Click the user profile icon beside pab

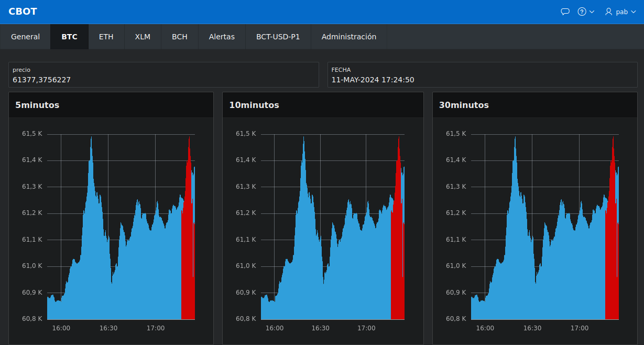608,12
